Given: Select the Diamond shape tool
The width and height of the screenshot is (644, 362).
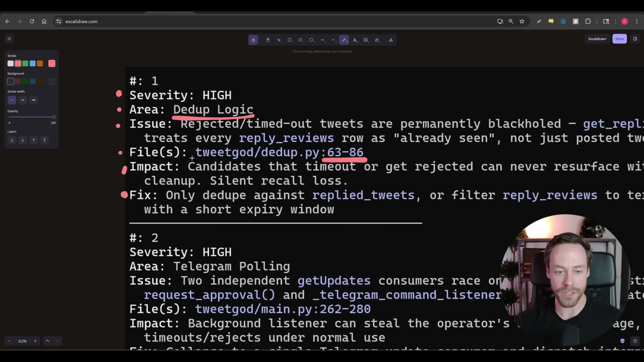Looking at the screenshot, I should pyautogui.click(x=301, y=40).
